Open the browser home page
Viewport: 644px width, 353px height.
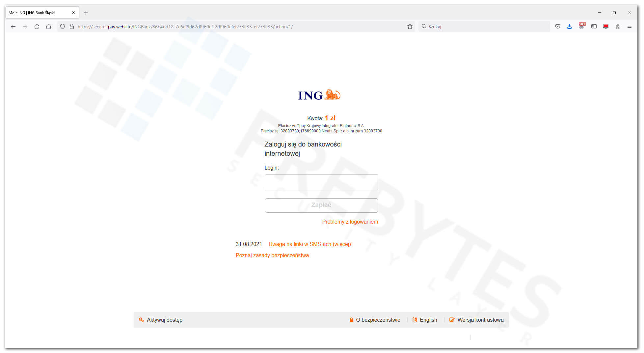click(x=48, y=27)
